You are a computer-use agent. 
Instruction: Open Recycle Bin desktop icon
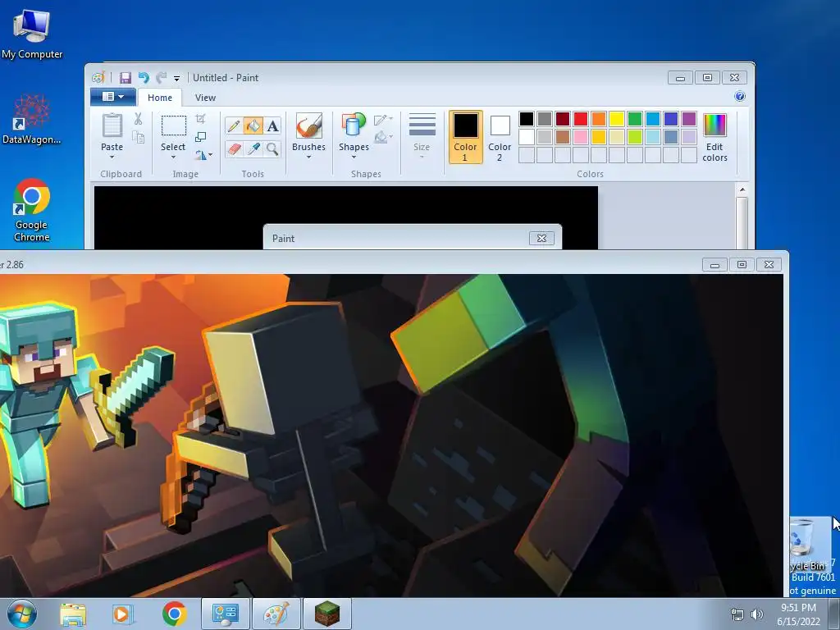[x=810, y=544]
